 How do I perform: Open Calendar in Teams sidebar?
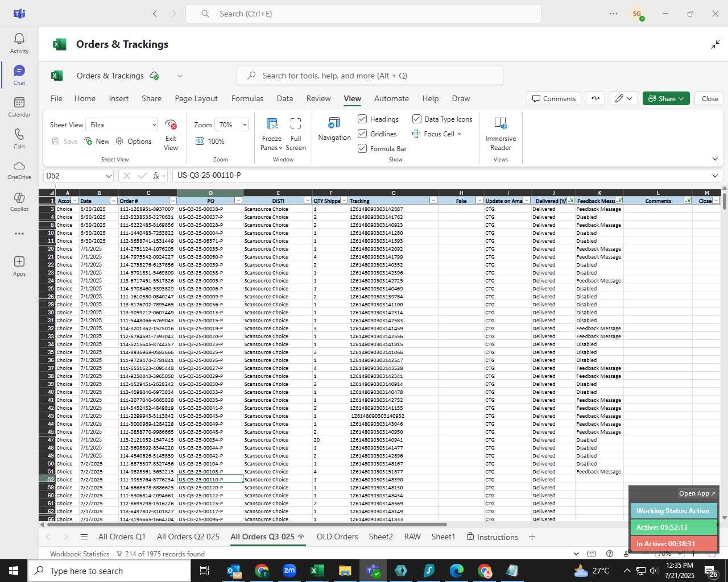pos(19,107)
